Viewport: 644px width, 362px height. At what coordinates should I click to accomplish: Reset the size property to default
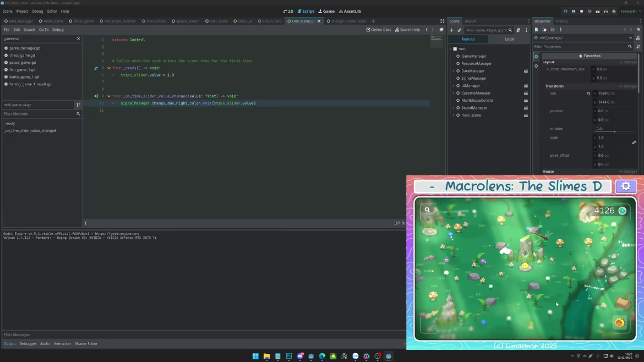coord(588,94)
